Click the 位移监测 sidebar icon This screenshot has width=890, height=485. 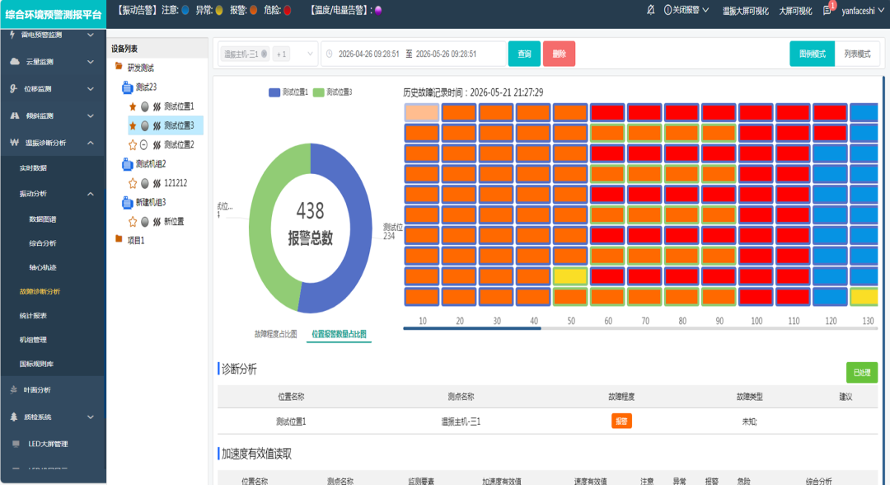[x=14, y=89]
